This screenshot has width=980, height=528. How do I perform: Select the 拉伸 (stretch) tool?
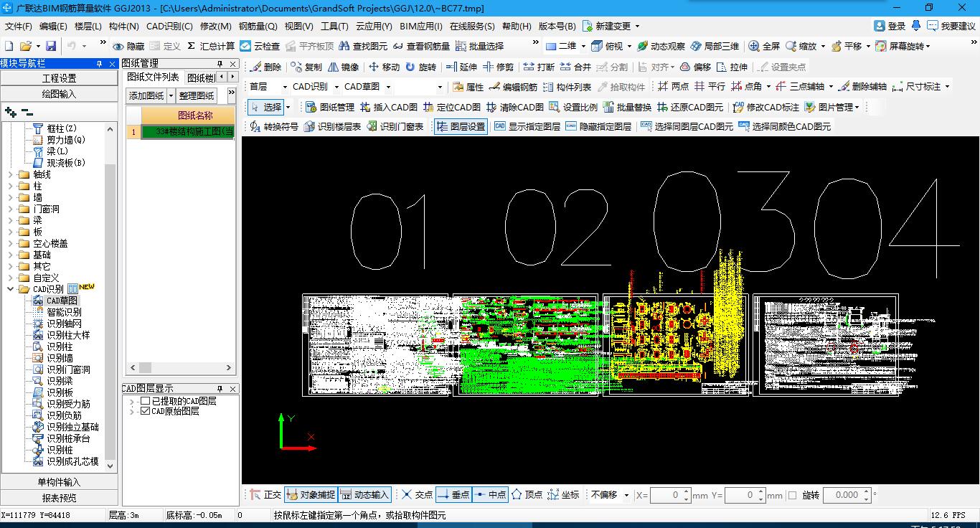pyautogui.click(x=732, y=67)
